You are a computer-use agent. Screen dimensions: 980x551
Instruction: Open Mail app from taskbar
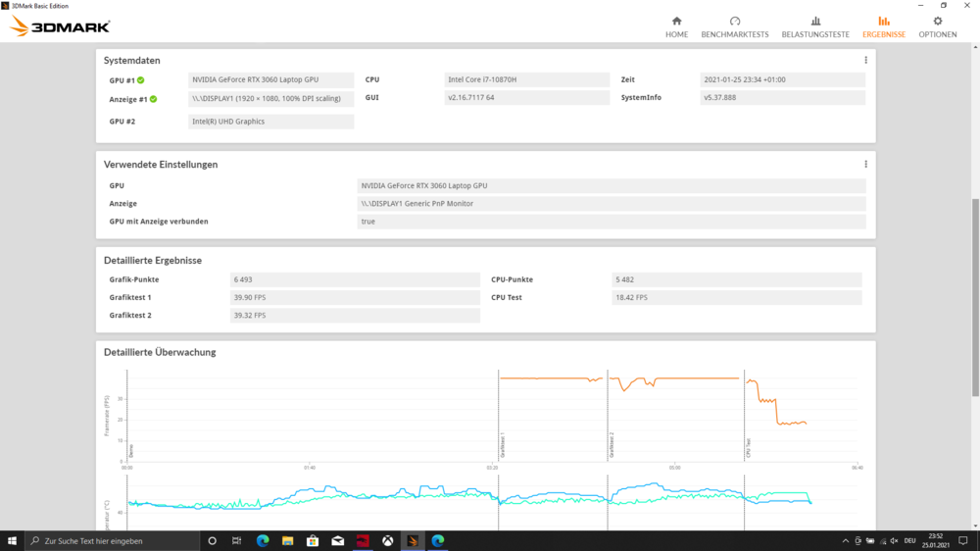[x=338, y=540]
